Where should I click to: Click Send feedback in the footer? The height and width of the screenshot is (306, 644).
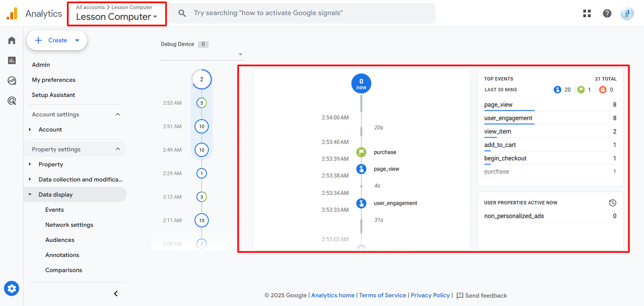coord(481,296)
